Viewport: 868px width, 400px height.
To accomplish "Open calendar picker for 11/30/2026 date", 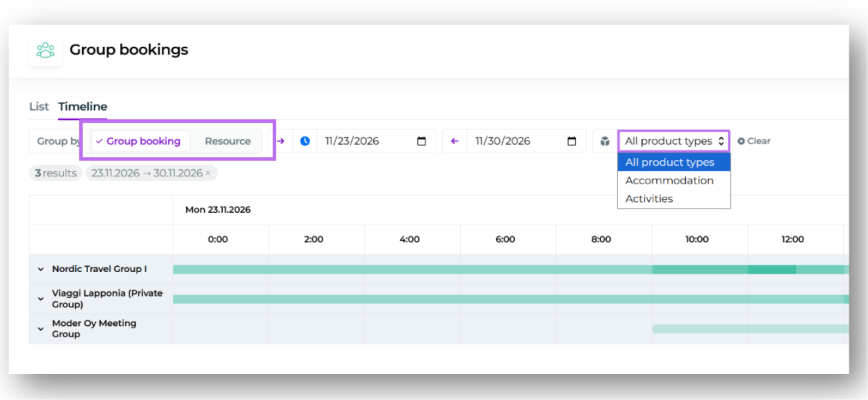I will coord(572,141).
